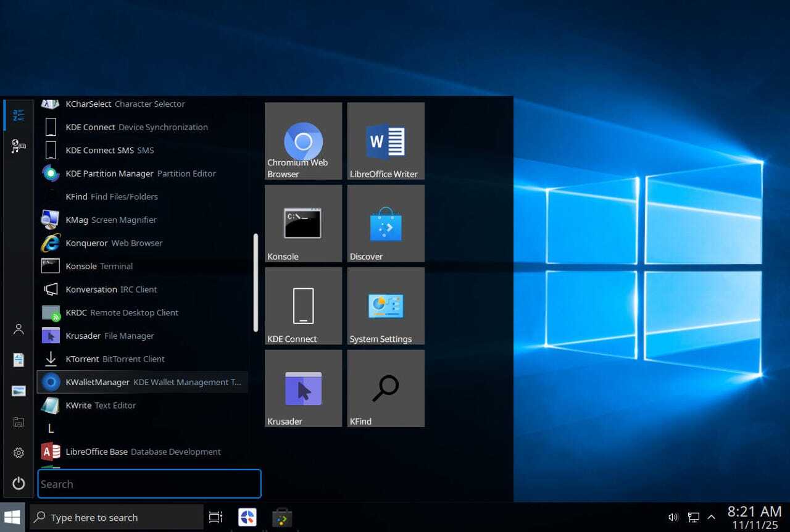The width and height of the screenshot is (790, 532).
Task: Click the app list scrollbar
Action: [256, 283]
